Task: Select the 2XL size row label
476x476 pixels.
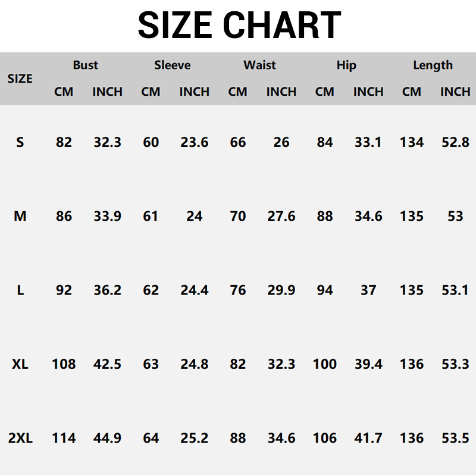Action: click(x=20, y=439)
